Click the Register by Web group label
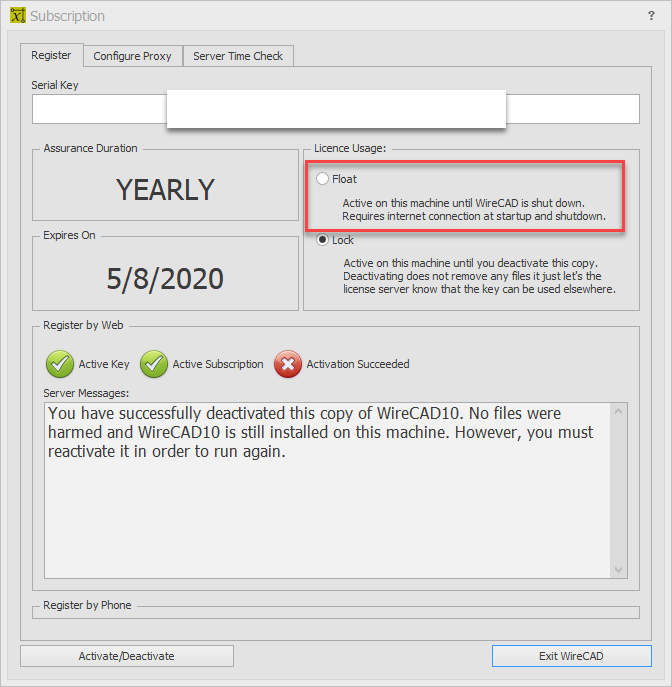The width and height of the screenshot is (672, 687). 83,325
